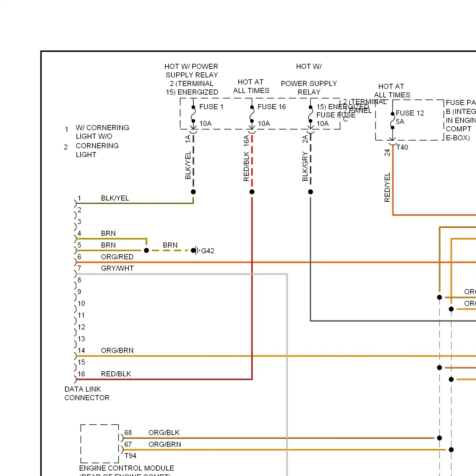Select the "16A" terminal label
Screen dimensions: 476x476
247,141
